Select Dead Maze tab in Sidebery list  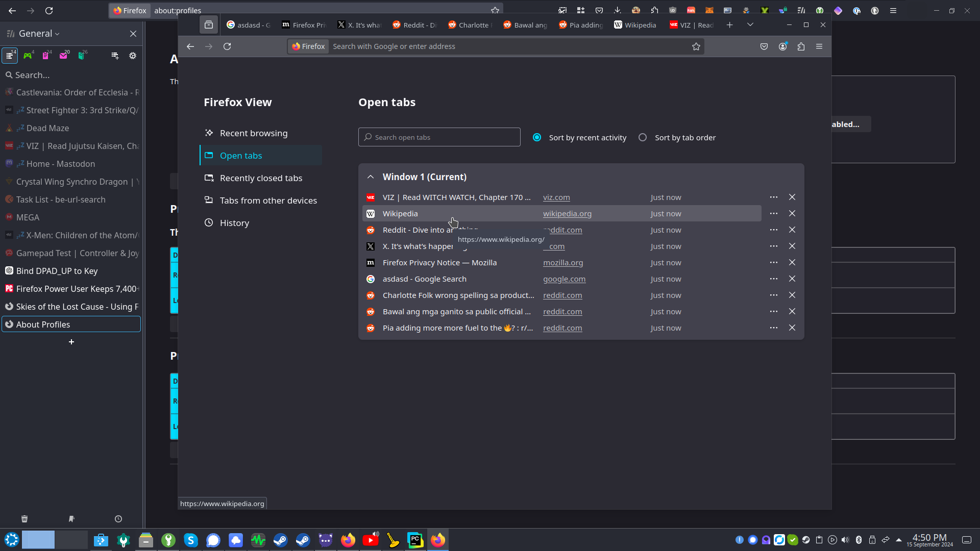[x=71, y=128]
